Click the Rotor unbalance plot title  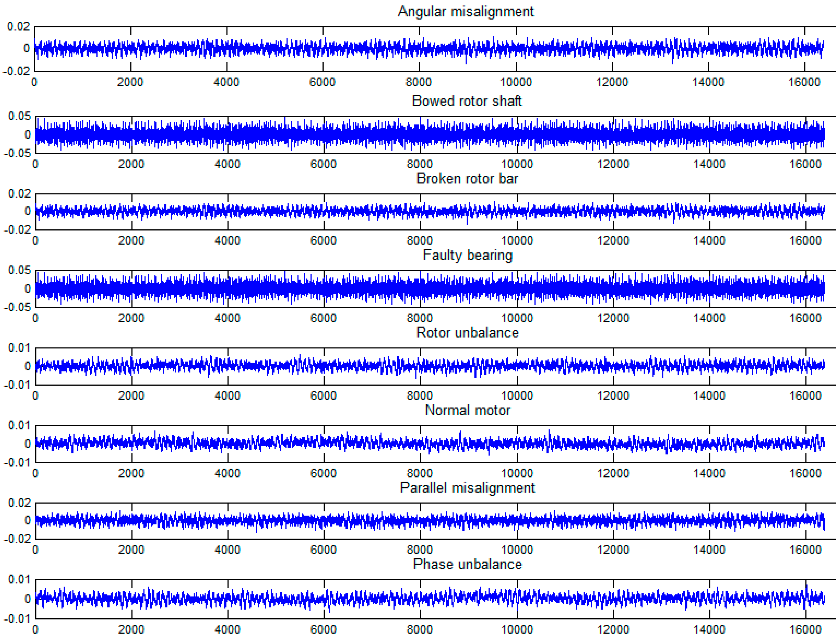tap(467, 332)
